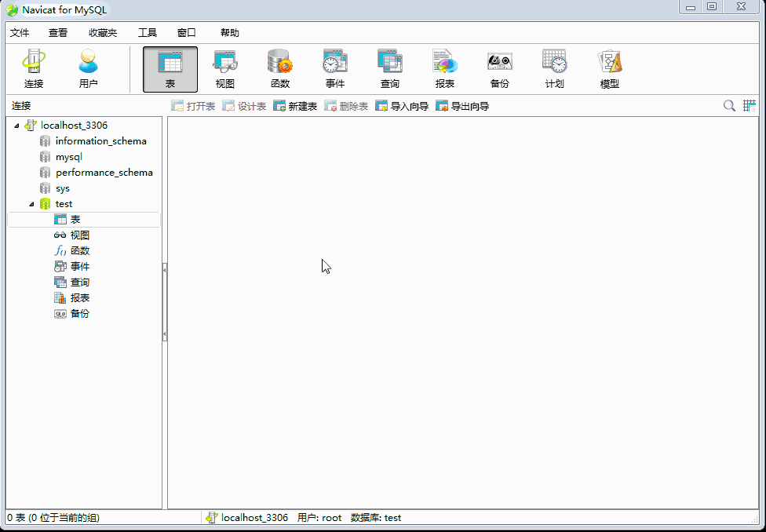
Task: Click 打开表 (Open Table) button
Action: tap(193, 106)
